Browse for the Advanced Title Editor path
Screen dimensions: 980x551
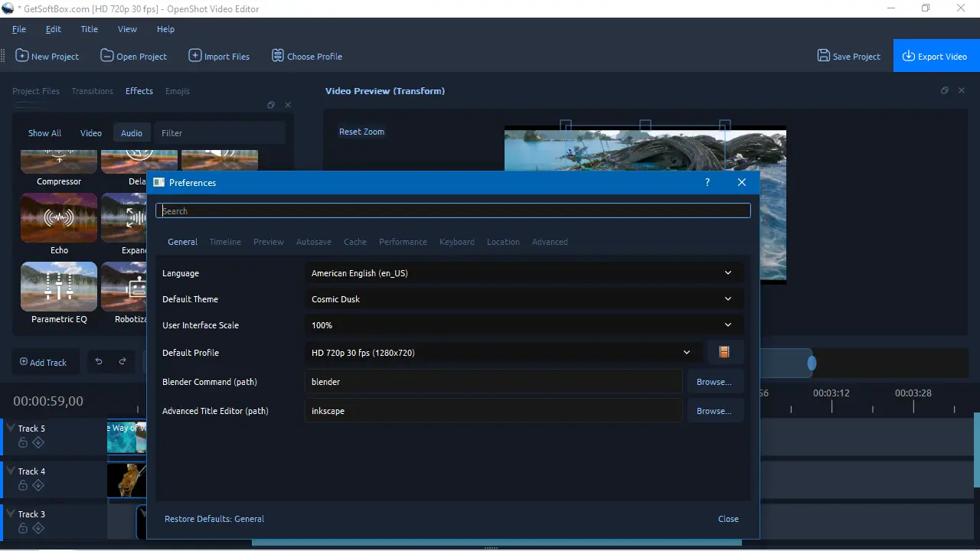[714, 410]
